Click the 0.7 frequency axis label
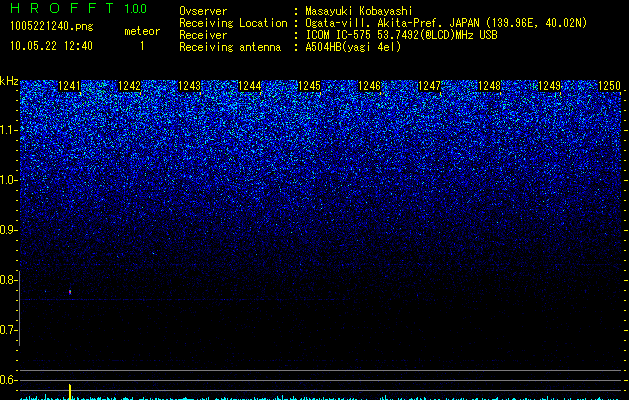The width and height of the screenshot is (629, 400). [8, 330]
